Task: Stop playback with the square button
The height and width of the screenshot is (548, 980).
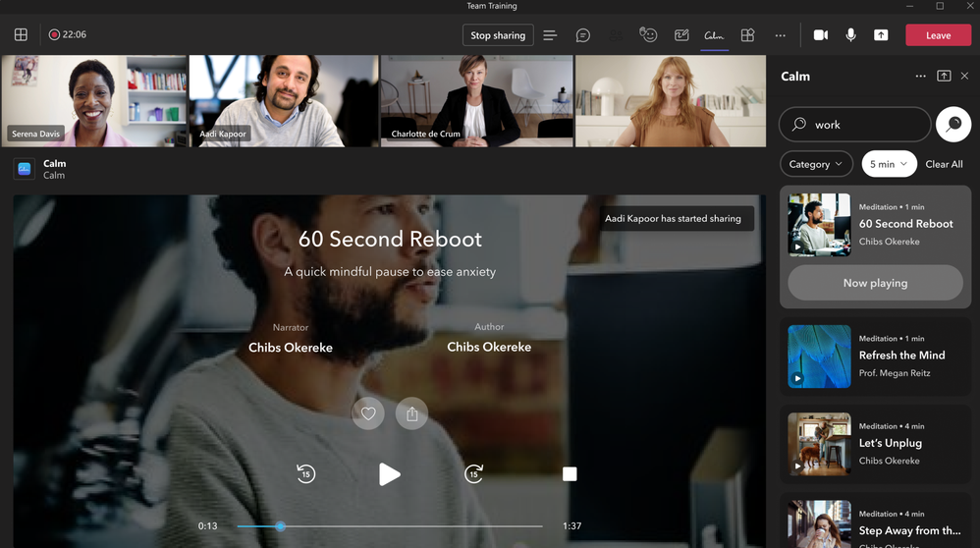Action: point(570,473)
